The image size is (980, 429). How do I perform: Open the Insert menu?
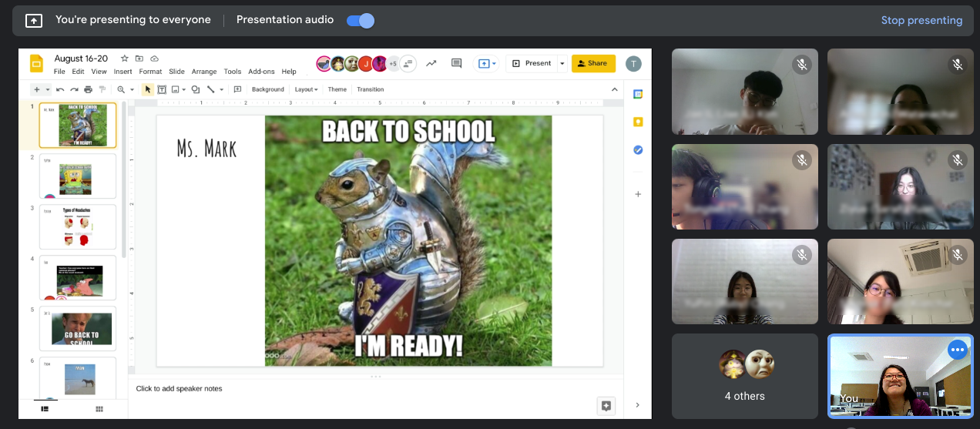(123, 72)
